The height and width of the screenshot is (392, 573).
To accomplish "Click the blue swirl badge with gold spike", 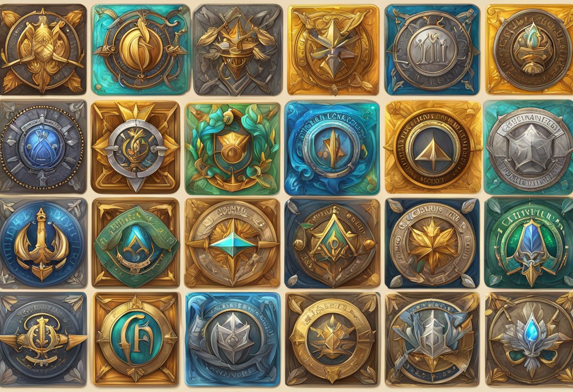I will [x=332, y=148].
